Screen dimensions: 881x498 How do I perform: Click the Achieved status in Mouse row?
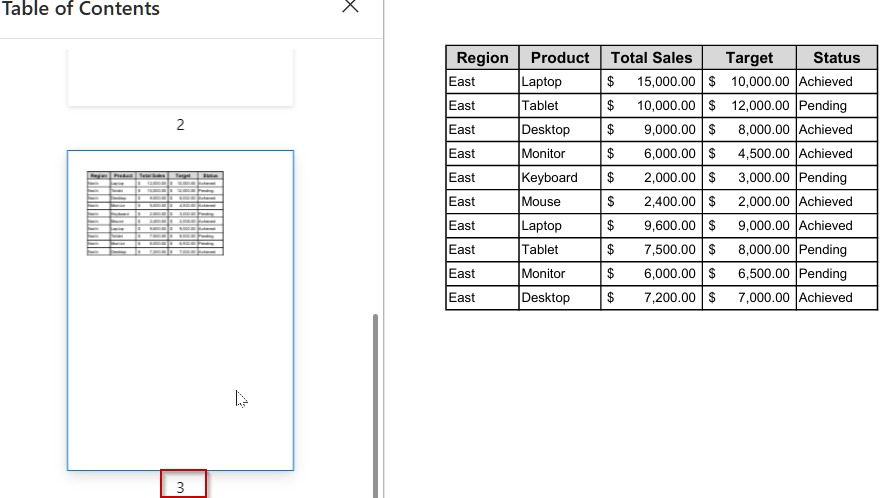click(x=837, y=202)
